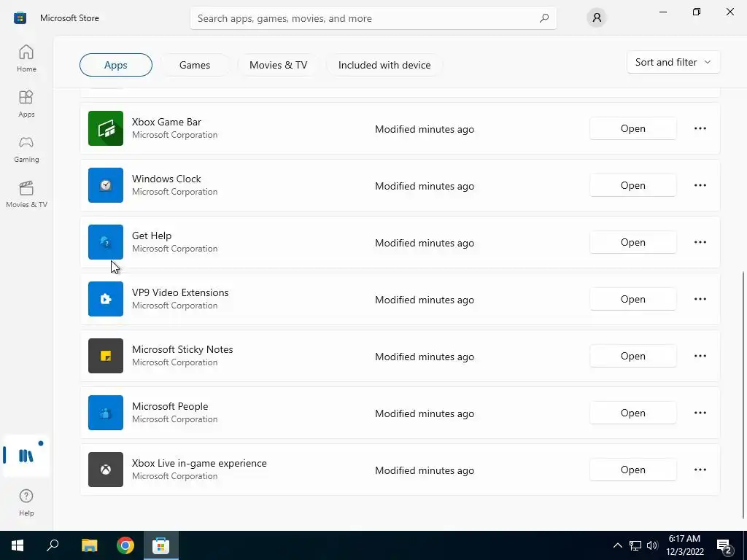Click the VP9 Video Extensions icon

[x=106, y=299]
